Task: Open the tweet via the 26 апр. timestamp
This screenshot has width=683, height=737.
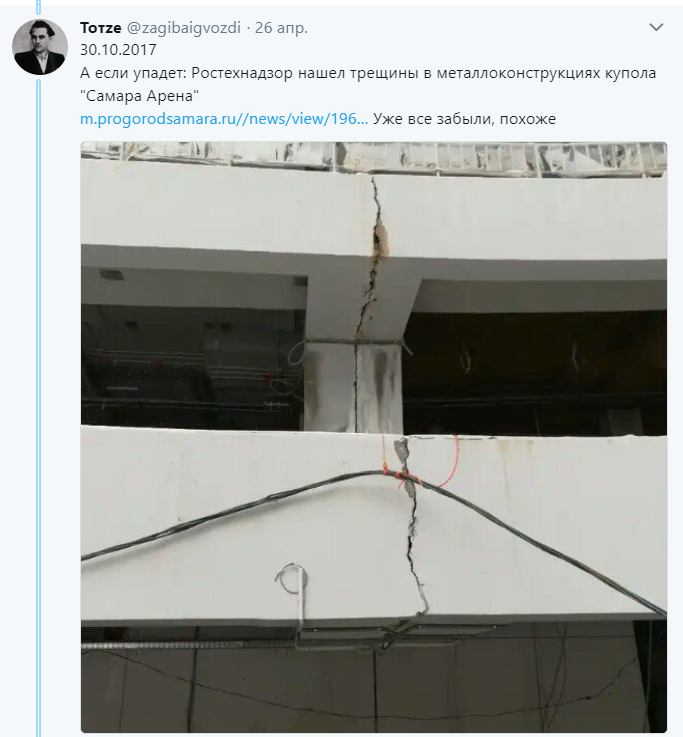Action: (x=281, y=28)
